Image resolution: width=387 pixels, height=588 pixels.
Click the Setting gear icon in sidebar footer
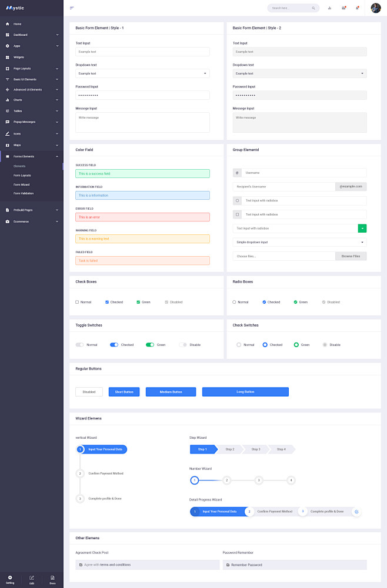[10, 578]
